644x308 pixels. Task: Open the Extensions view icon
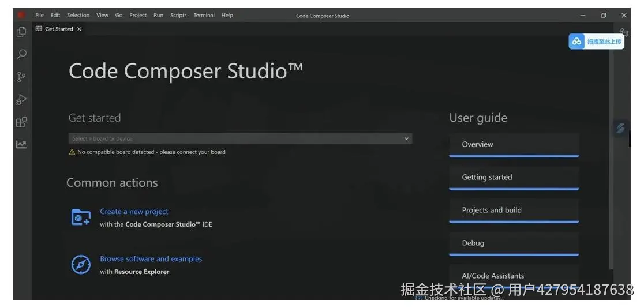coord(21,122)
